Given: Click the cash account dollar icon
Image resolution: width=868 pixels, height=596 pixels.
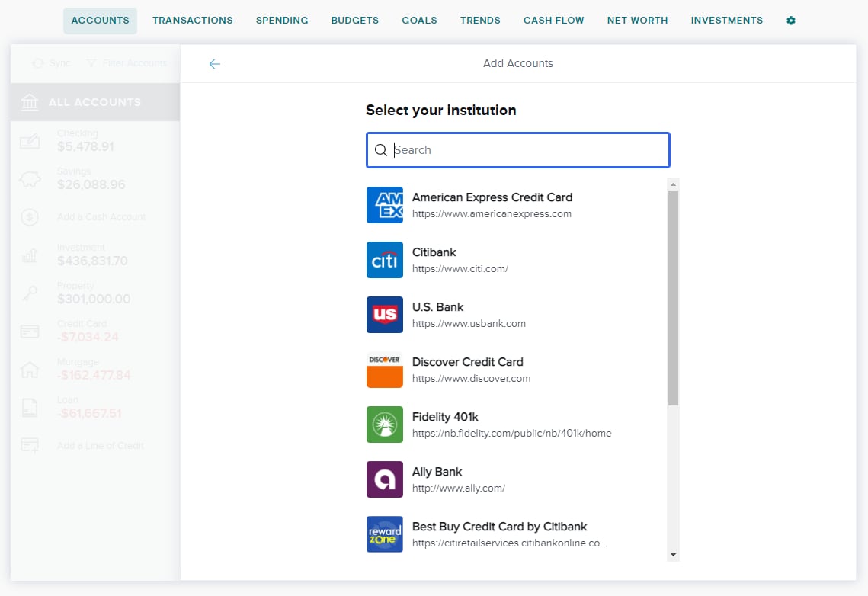Looking at the screenshot, I should 29,217.
